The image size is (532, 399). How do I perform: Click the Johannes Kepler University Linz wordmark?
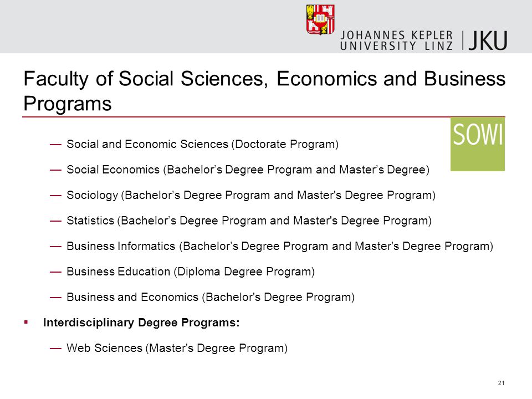[x=396, y=40]
